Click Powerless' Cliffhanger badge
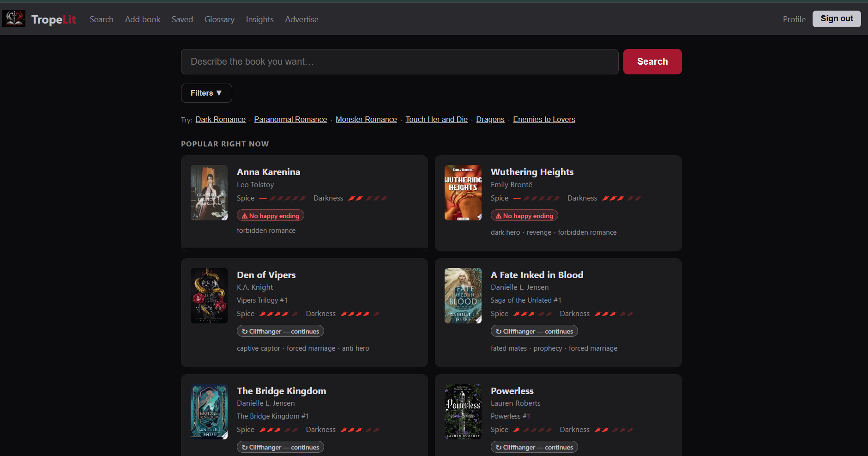Screen dimensions: 868x456 click(534, 447)
